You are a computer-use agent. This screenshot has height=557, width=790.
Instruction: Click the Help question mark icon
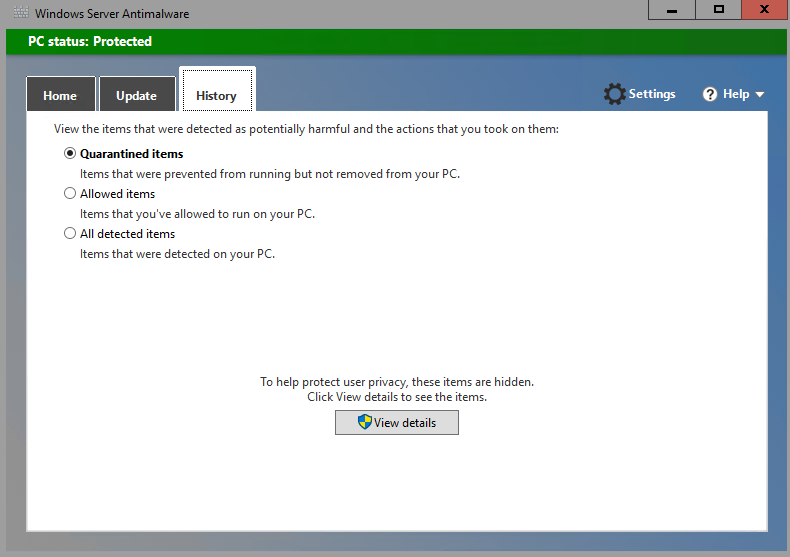[710, 94]
